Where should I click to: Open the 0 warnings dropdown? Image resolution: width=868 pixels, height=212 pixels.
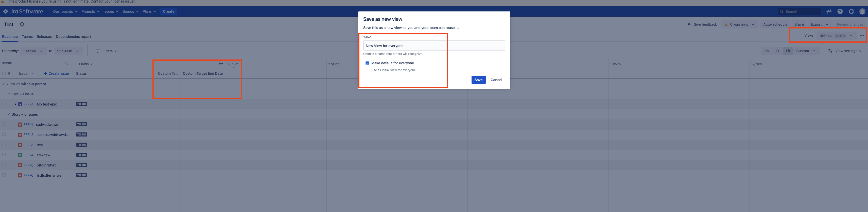pyautogui.click(x=740, y=24)
